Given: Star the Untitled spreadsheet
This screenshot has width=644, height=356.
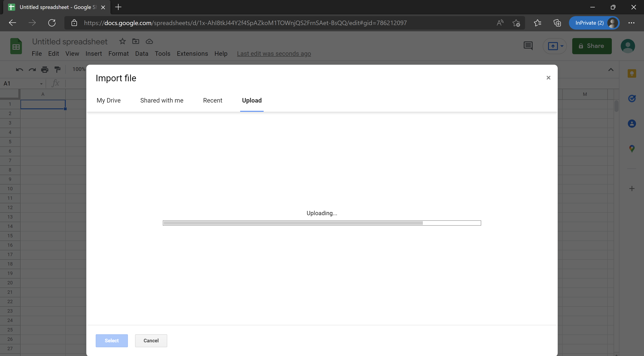Looking at the screenshot, I should (x=122, y=41).
